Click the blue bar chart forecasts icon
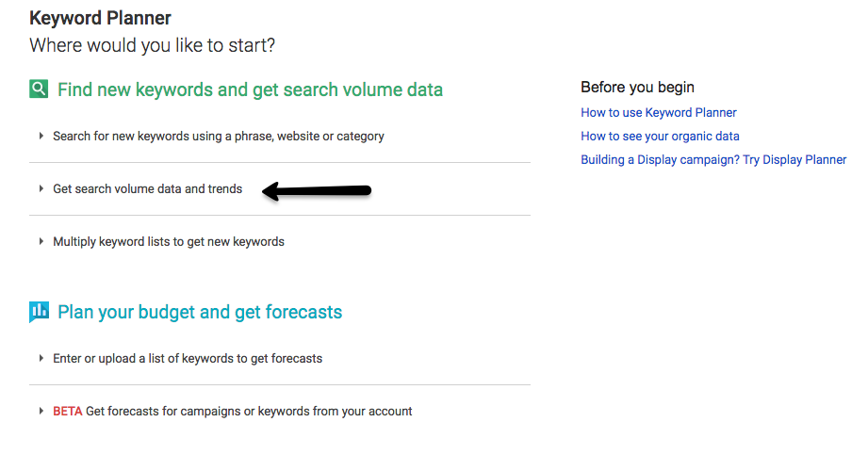This screenshot has width=868, height=471. pyautogui.click(x=39, y=312)
